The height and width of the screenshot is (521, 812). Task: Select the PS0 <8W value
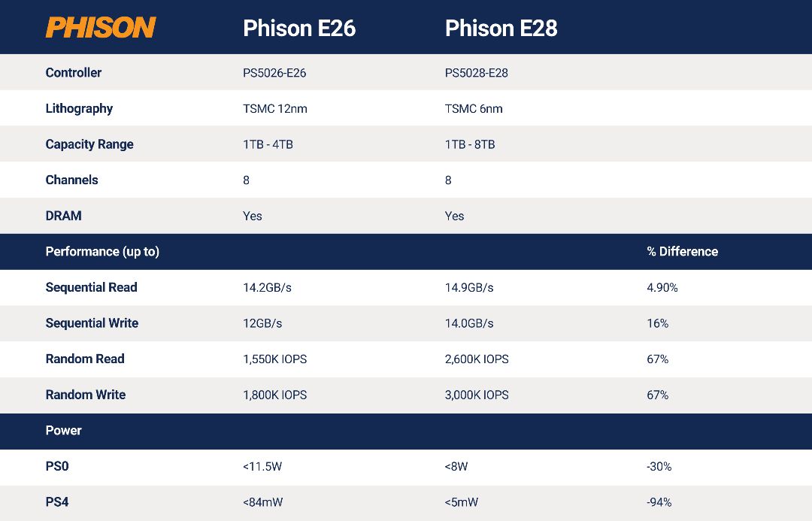tap(456, 467)
